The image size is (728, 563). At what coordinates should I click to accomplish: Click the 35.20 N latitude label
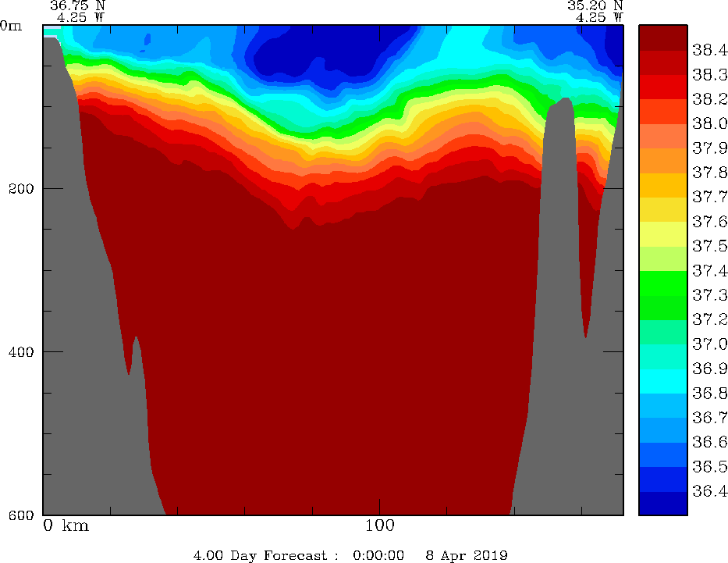click(x=595, y=5)
